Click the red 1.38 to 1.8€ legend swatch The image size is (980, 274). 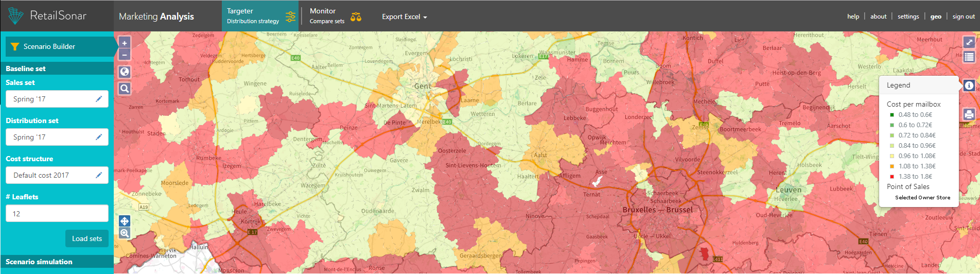click(x=892, y=177)
